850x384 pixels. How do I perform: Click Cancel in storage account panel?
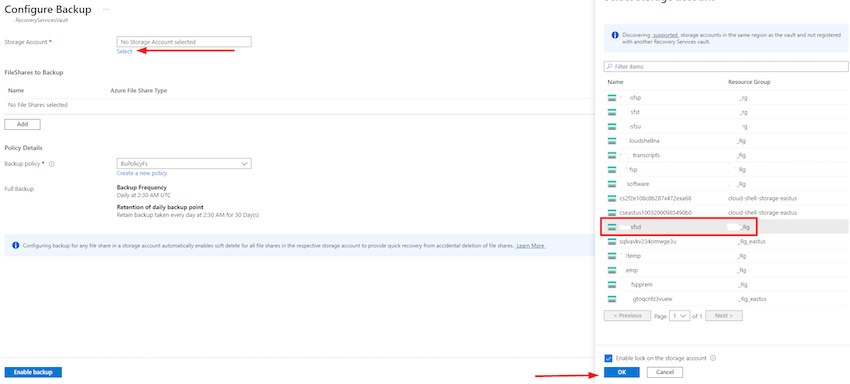[665, 372]
